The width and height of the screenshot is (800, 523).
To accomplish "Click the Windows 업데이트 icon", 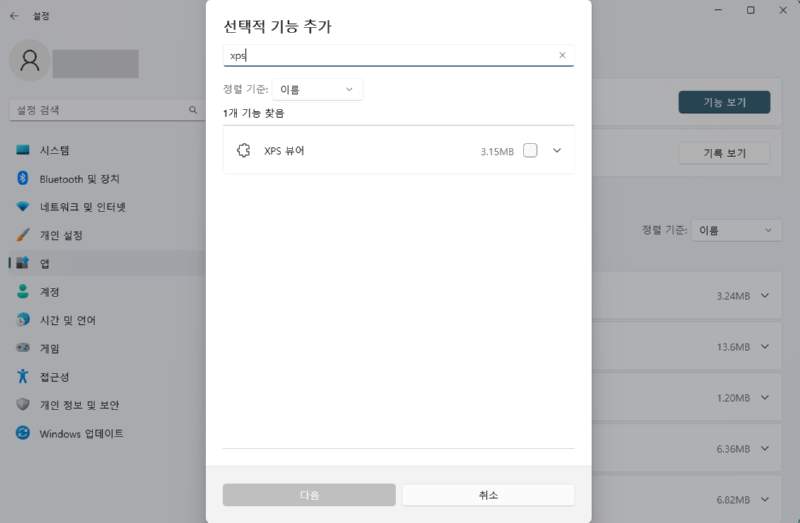I will click(22, 434).
